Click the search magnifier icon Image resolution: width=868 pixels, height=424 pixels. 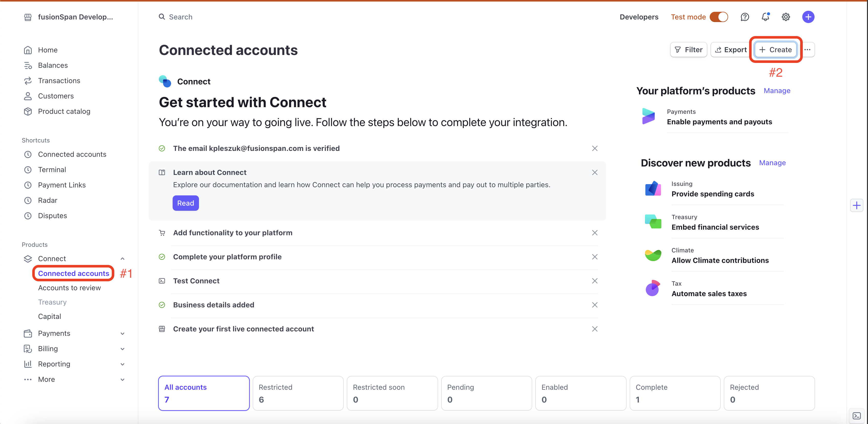[x=162, y=17]
